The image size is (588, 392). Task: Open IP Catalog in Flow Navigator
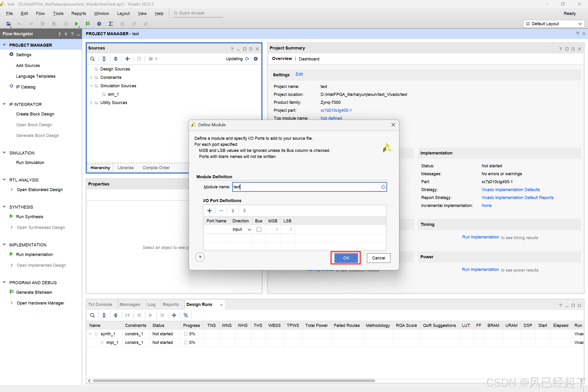[x=26, y=87]
